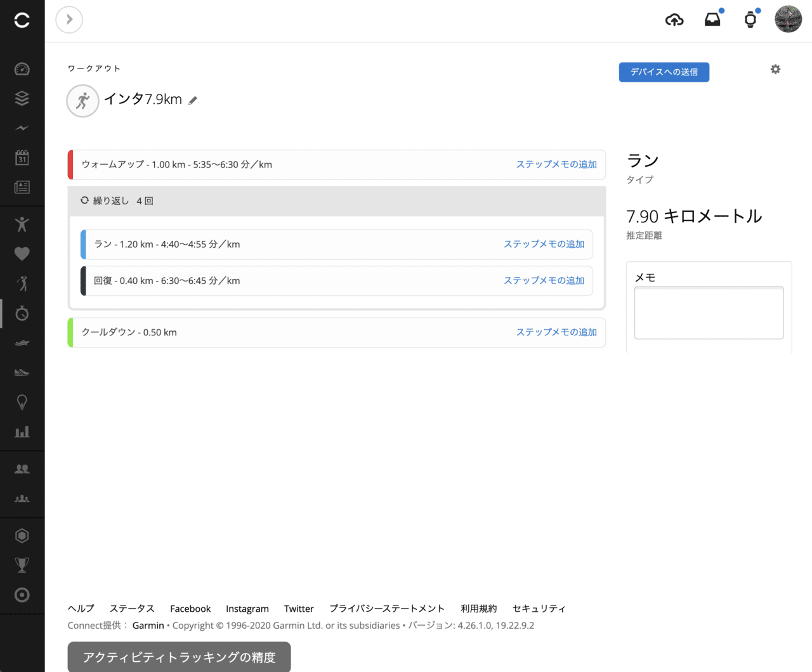Open the news feed icon in sidebar
The image size is (812, 672).
coord(22,187)
